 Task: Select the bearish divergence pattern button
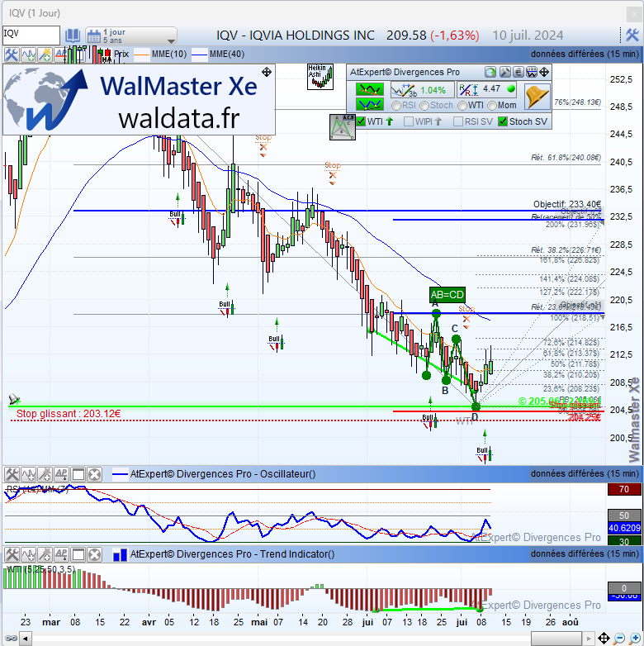click(370, 89)
